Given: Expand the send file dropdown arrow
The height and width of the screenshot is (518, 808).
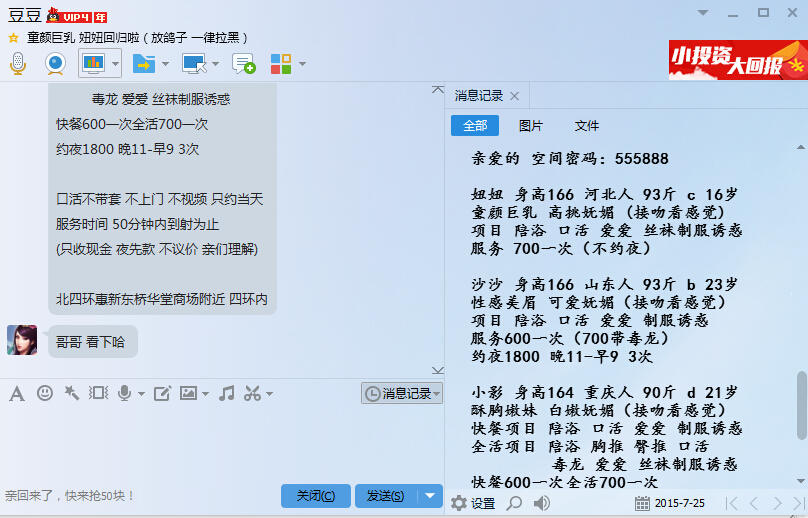Looking at the screenshot, I should [x=165, y=64].
